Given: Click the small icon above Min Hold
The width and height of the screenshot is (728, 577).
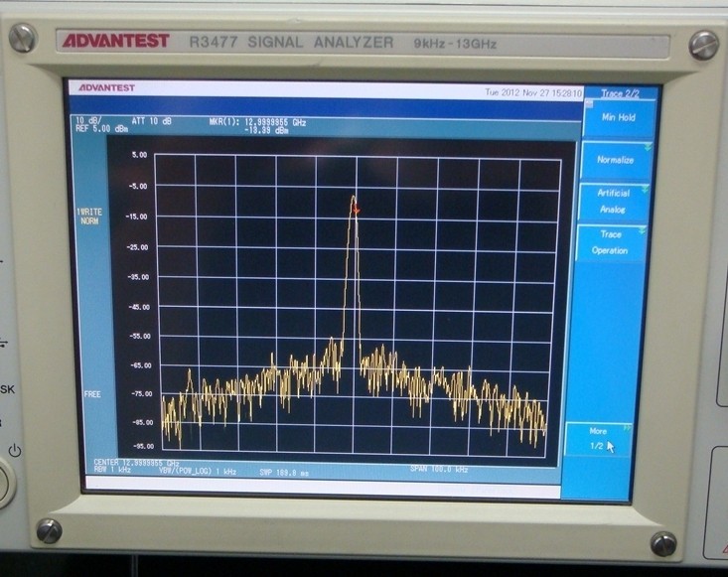Looking at the screenshot, I should pos(589,104).
